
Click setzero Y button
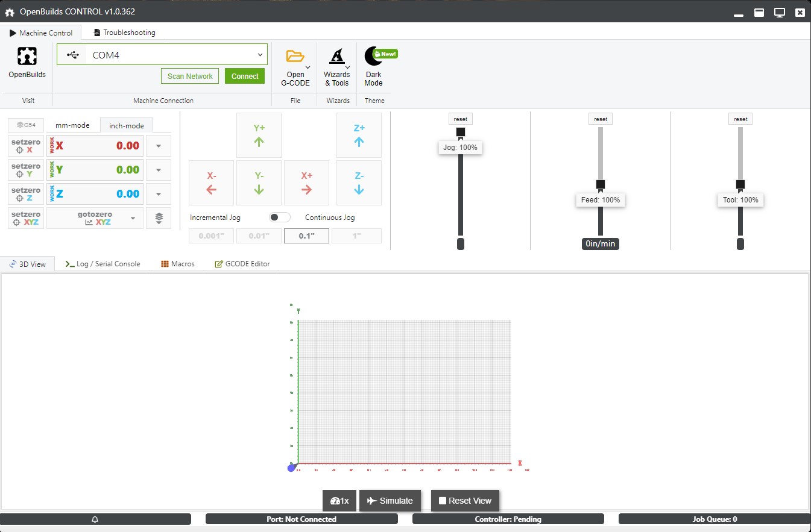tap(26, 170)
